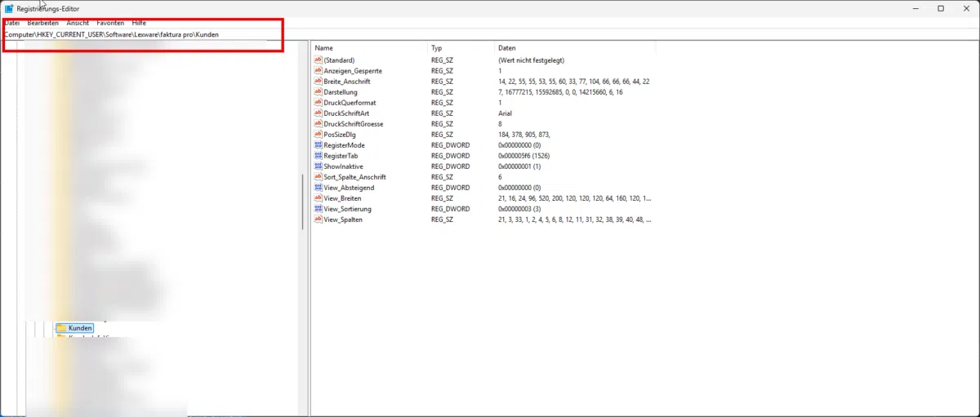
Task: Click the icon beside DruckSchriftGroesse
Action: click(x=318, y=124)
